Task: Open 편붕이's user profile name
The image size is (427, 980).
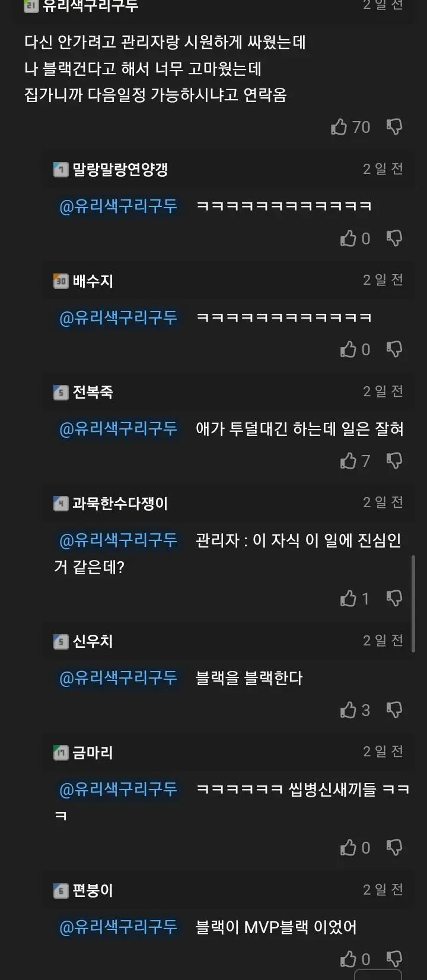Action: pos(93,890)
